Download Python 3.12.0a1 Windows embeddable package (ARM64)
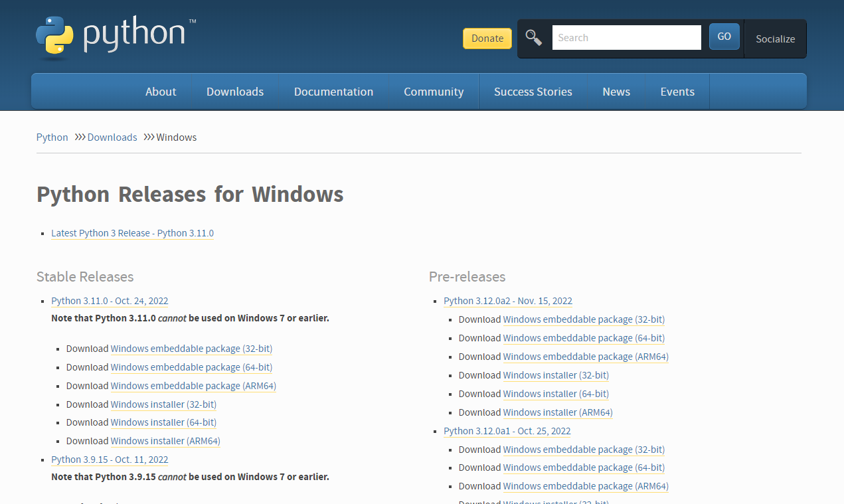The height and width of the screenshot is (504, 844). tap(586, 486)
